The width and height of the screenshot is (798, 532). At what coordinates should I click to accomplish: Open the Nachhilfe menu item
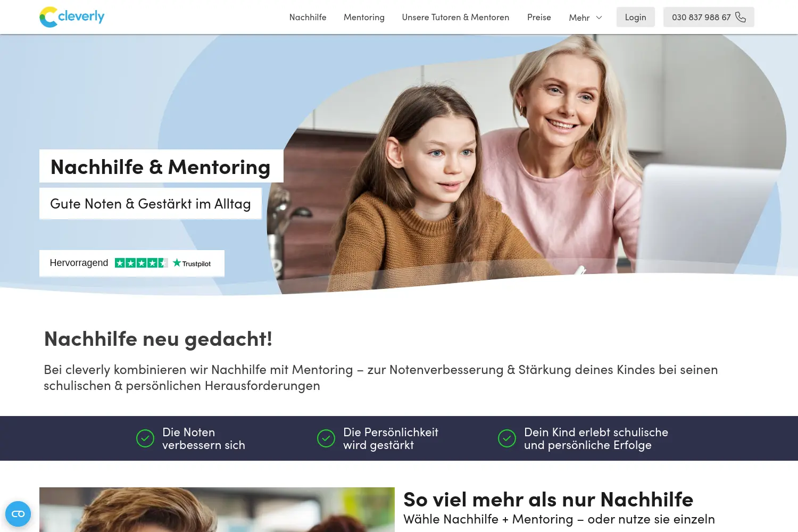pos(308,17)
